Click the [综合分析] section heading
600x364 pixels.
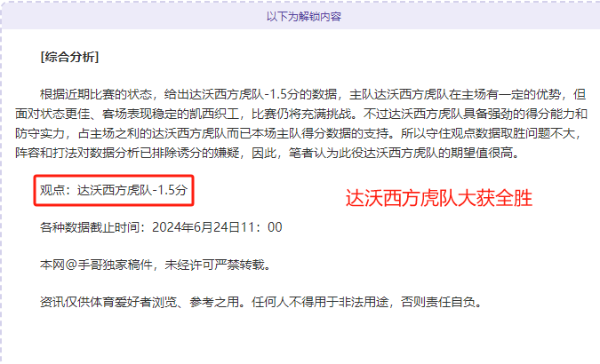69,57
